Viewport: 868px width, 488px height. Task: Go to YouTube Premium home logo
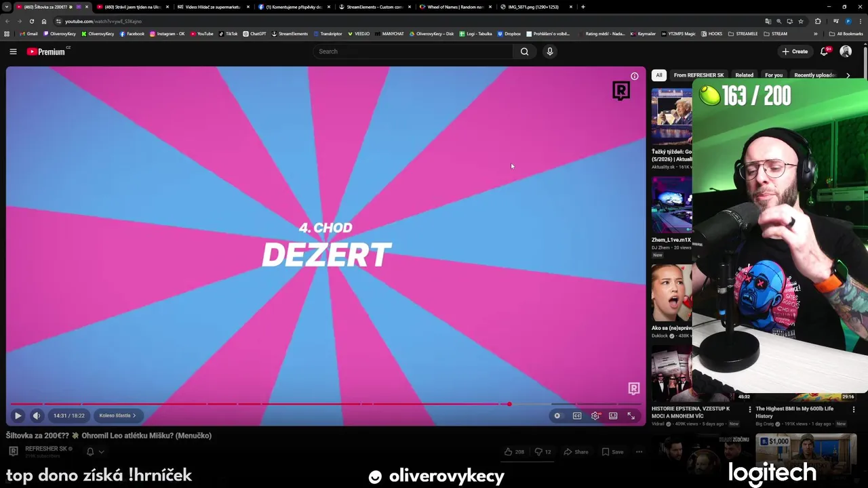47,52
